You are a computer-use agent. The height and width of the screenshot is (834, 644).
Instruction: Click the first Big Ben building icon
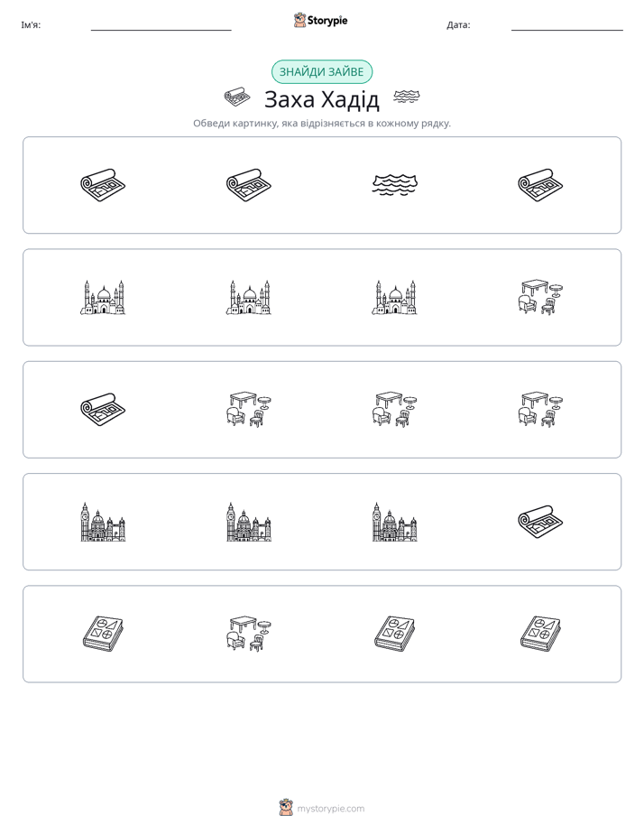click(103, 522)
